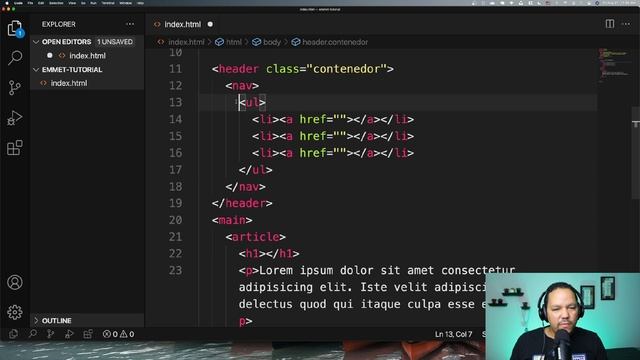Open the Accounts menu icon
The height and width of the screenshot is (360, 640).
coord(15,282)
